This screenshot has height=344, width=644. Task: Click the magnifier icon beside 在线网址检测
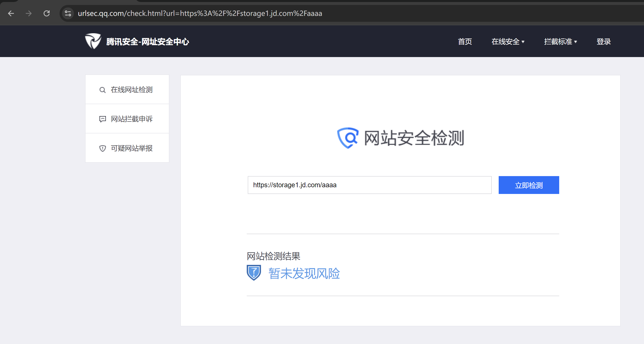click(x=102, y=90)
